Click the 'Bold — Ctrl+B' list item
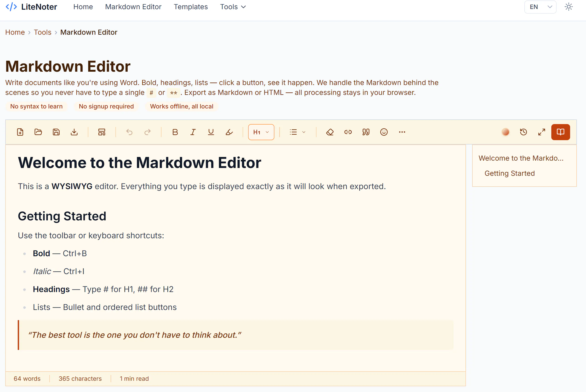 (x=60, y=253)
